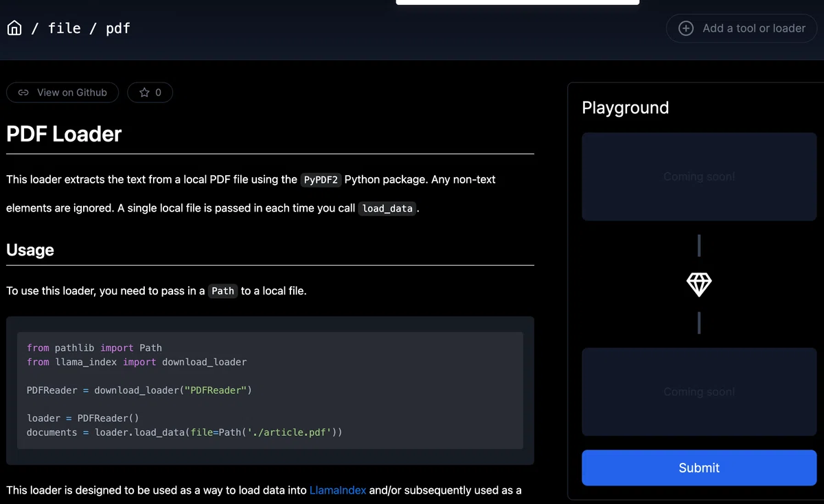Click Add a tool or loader button
Screen dimensions: 824x504
coord(742,28)
